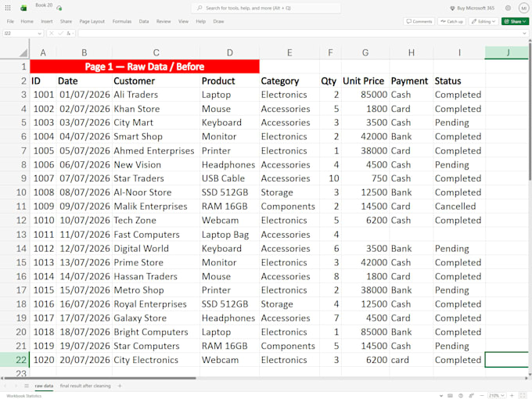
Task: Click the date 10/07/2026 cell
Action: tap(84, 220)
